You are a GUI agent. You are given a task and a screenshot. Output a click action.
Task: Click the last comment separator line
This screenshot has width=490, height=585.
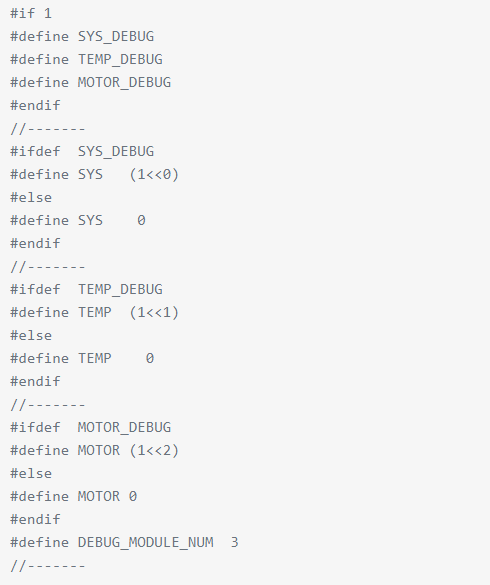[48, 566]
